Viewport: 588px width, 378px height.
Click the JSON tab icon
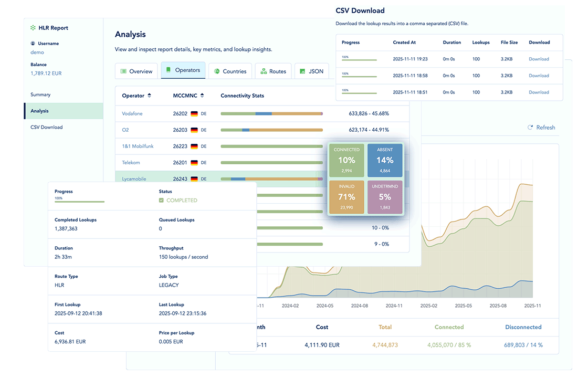(x=302, y=70)
